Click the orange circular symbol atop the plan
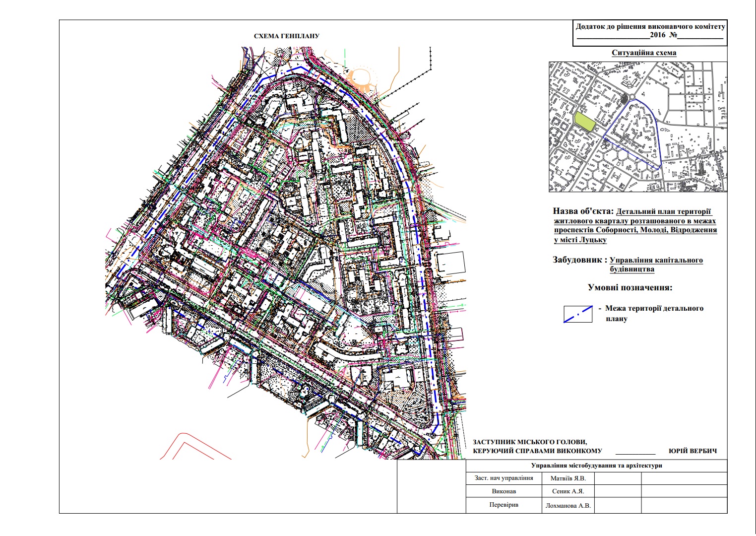Viewport: 756px width, 536px height. tap(362, 76)
